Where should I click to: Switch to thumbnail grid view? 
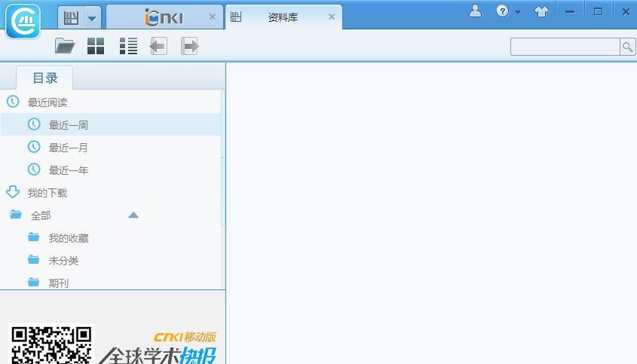point(96,46)
